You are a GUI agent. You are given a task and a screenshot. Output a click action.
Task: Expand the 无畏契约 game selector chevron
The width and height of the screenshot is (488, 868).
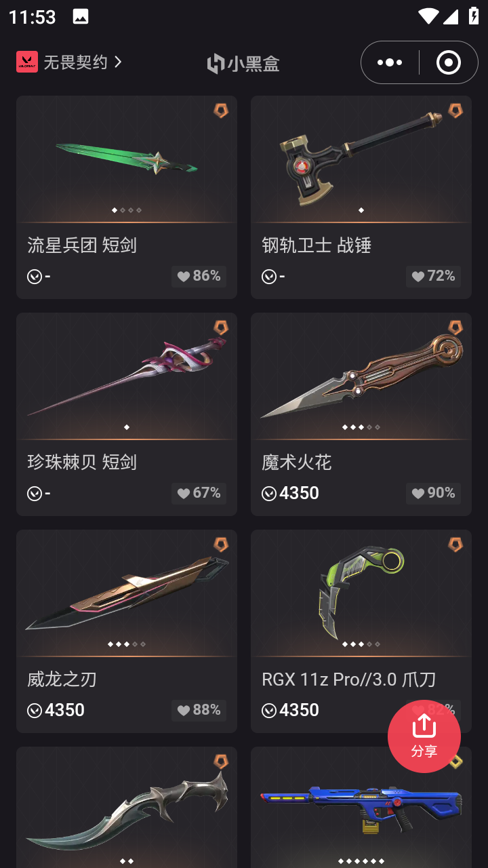(118, 62)
